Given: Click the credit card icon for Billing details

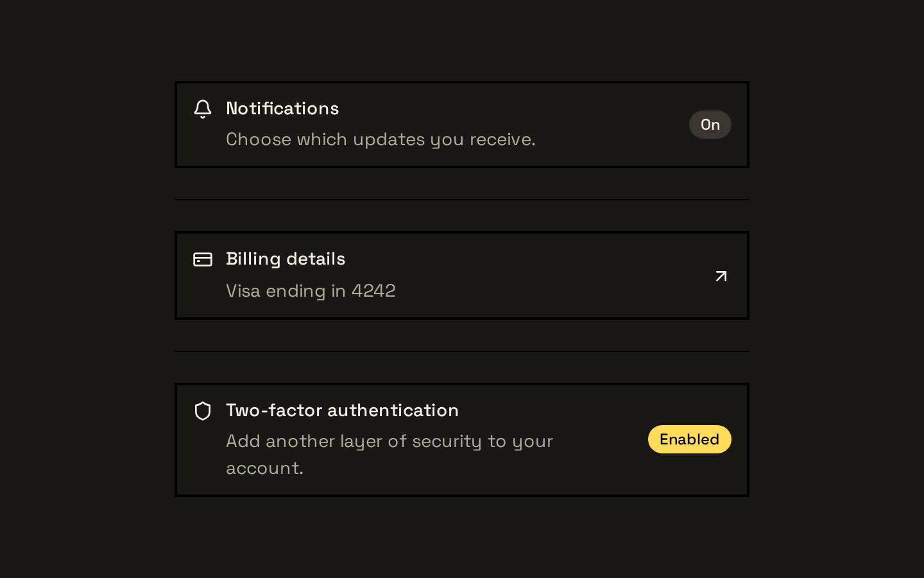Looking at the screenshot, I should coord(203,259).
